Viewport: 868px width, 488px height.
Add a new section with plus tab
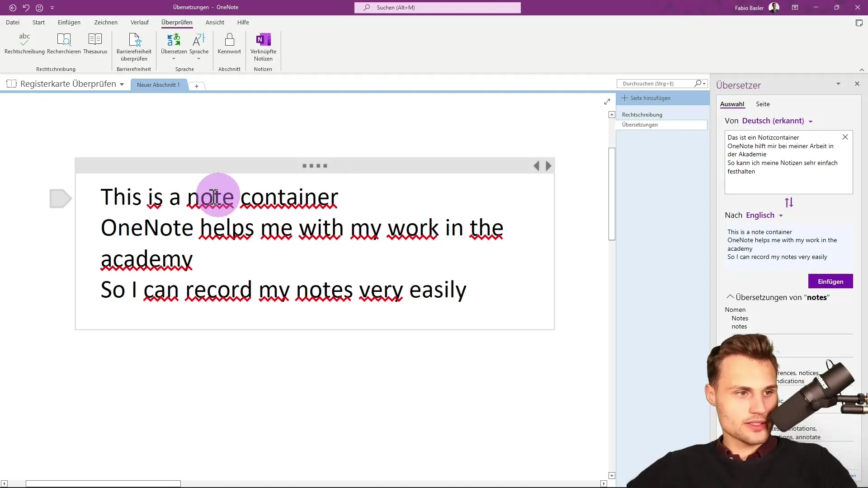click(197, 86)
